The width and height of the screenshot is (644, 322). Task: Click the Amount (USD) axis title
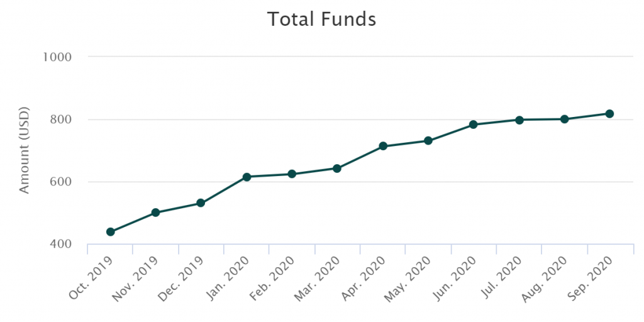pos(25,150)
